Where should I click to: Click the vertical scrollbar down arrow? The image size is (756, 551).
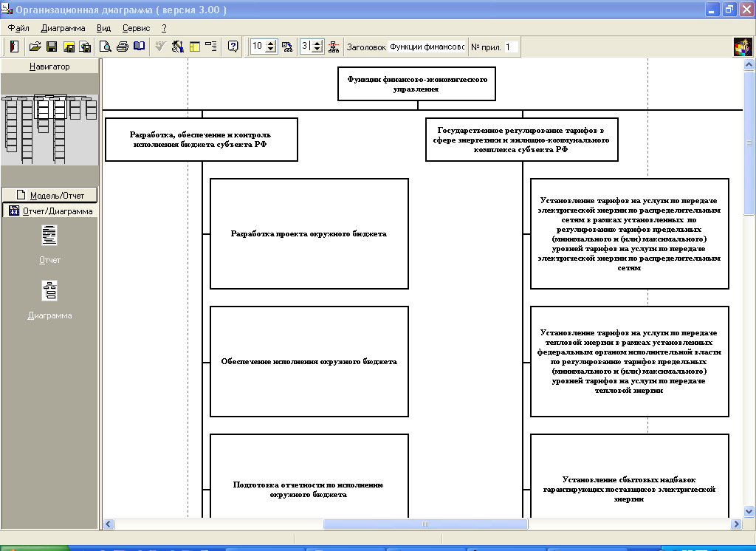(749, 511)
